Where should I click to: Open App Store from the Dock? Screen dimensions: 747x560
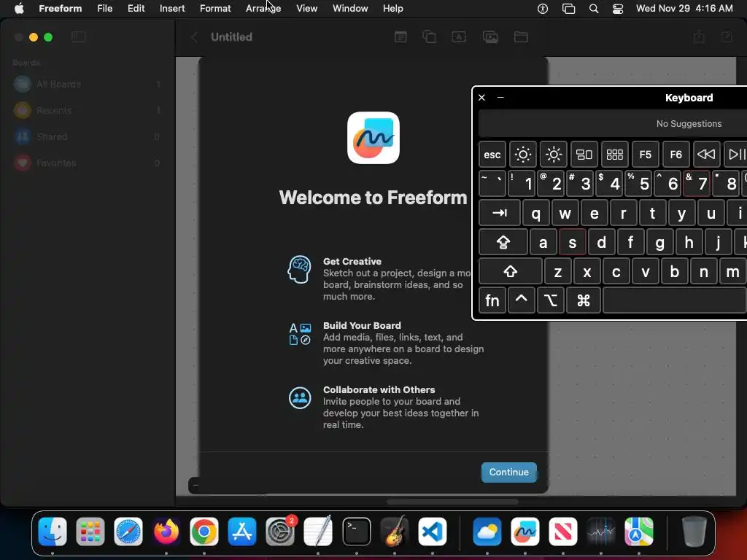[242, 532]
